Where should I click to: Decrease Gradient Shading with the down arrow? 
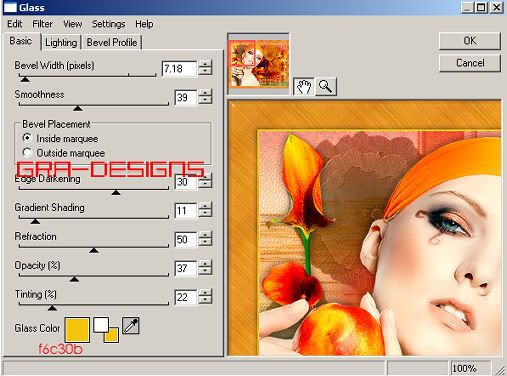pos(205,214)
